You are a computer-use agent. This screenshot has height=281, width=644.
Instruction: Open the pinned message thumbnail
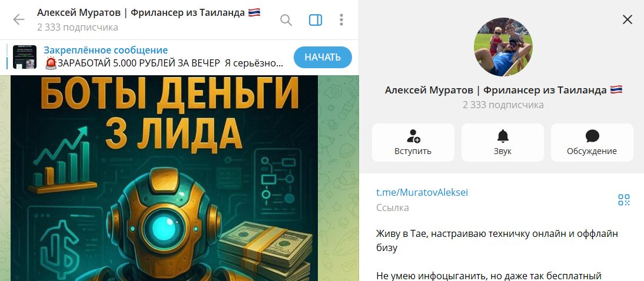(x=25, y=57)
